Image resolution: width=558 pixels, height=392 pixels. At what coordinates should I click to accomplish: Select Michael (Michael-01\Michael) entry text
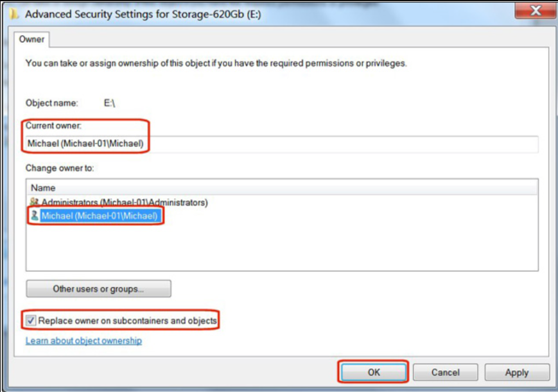tap(99, 216)
